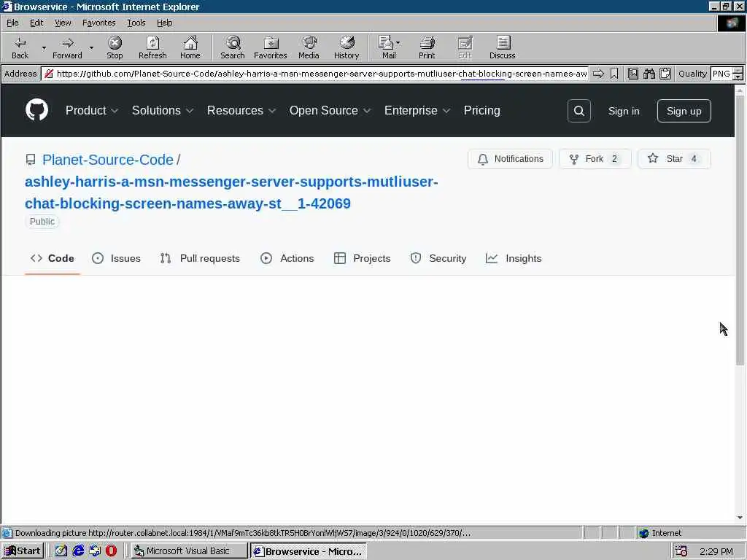Screen dimensions: 747x560
Task: Open the Help menu
Action: click(164, 23)
